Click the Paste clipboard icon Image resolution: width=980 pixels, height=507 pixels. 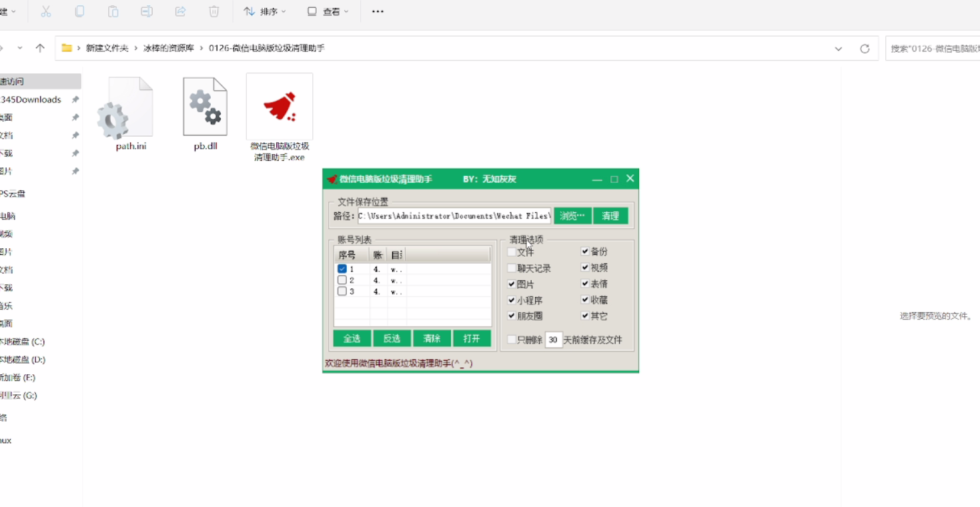[113, 11]
